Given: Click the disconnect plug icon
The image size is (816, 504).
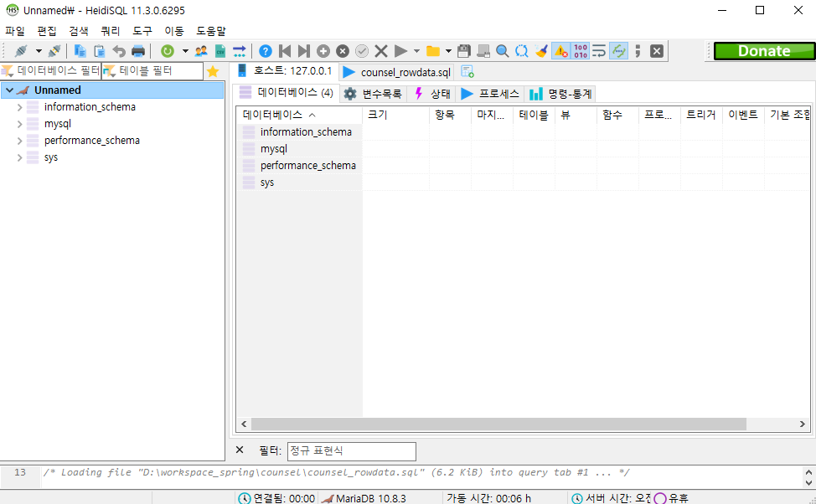Looking at the screenshot, I should coord(54,51).
